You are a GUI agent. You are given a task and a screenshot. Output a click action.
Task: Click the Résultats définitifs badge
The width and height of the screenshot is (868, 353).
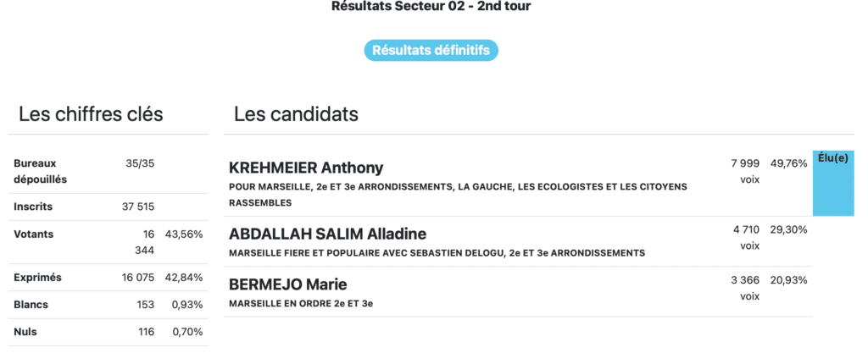(x=431, y=51)
